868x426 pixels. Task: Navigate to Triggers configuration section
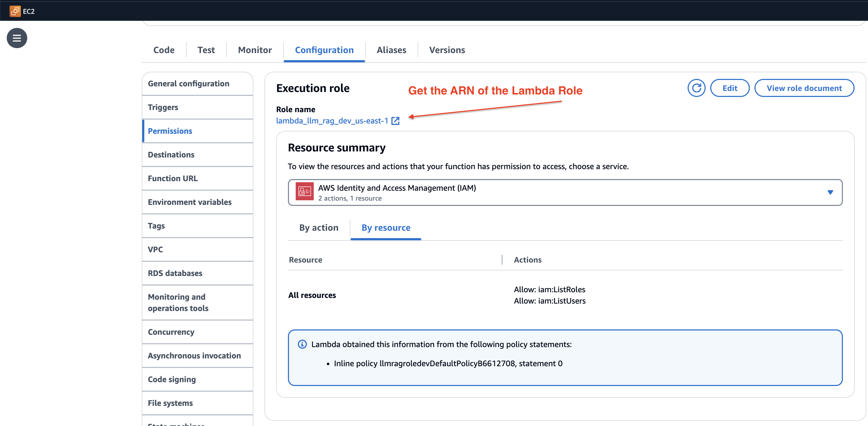click(163, 107)
